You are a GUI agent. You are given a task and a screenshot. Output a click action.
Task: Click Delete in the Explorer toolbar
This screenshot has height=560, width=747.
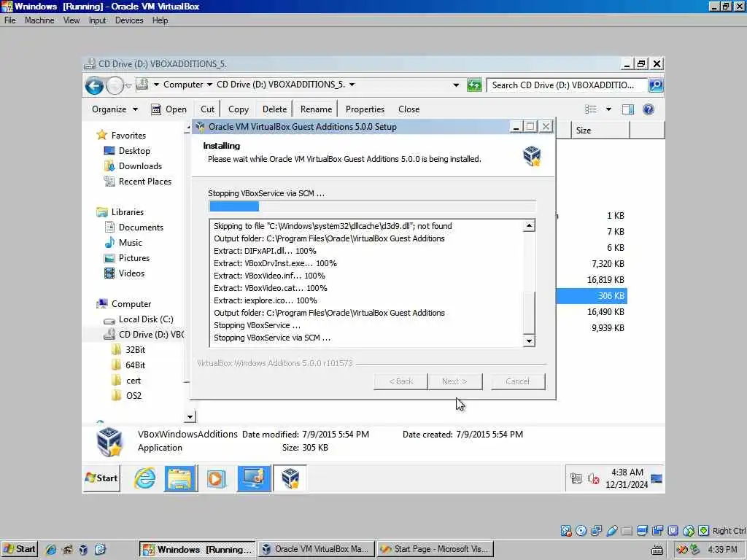tap(274, 109)
